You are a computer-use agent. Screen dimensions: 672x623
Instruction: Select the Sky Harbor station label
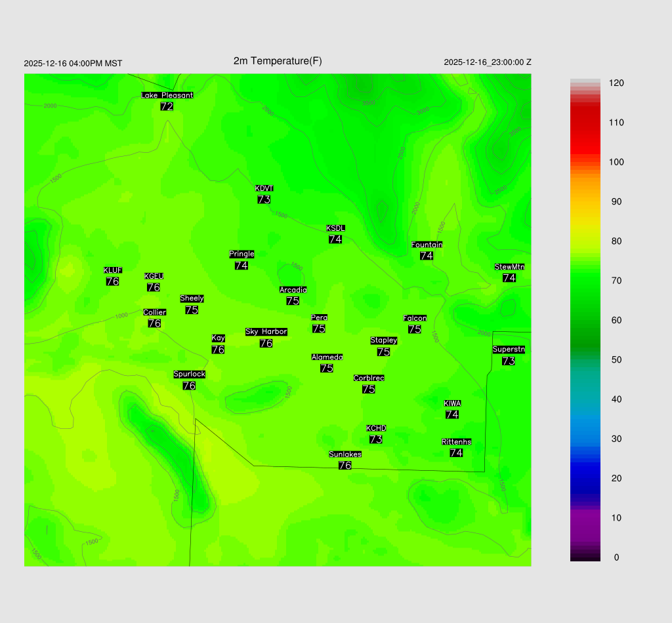(266, 332)
